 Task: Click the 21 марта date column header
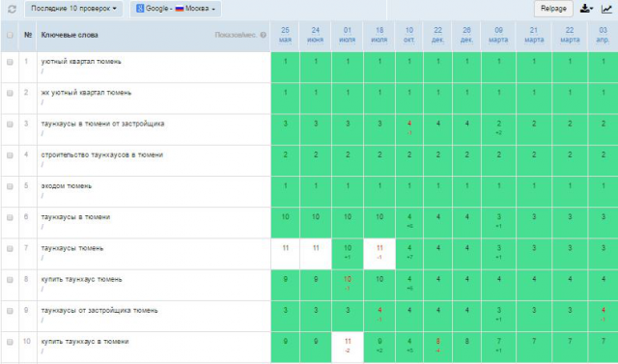pyautogui.click(x=534, y=35)
